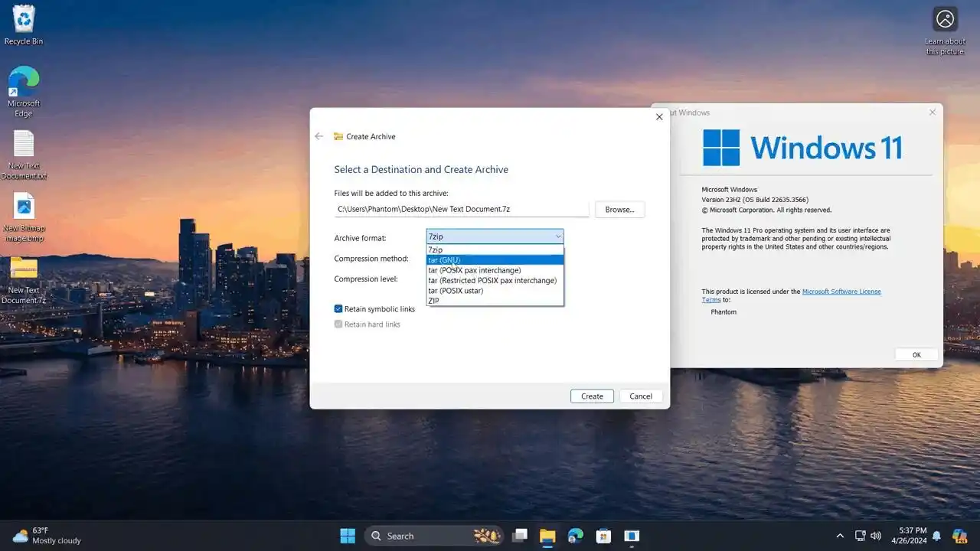
Task: Select the New Text Document.7z archive on desktop
Action: [24, 280]
